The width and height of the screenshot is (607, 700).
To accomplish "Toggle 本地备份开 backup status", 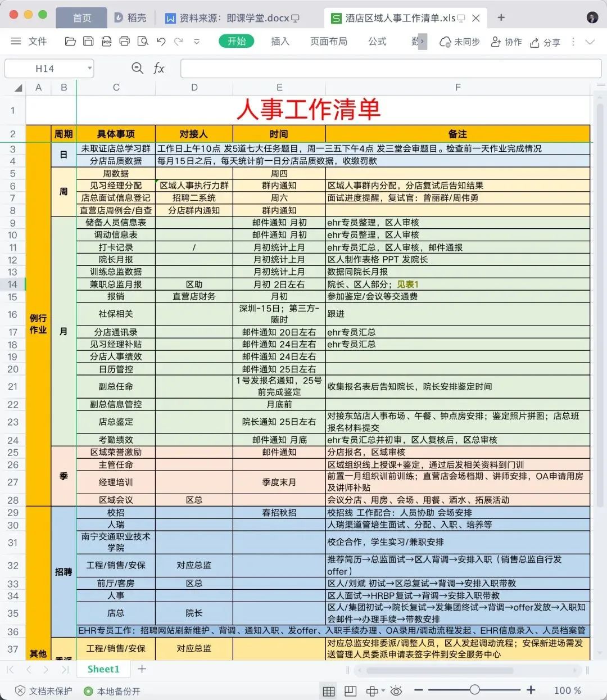I will pos(112,691).
